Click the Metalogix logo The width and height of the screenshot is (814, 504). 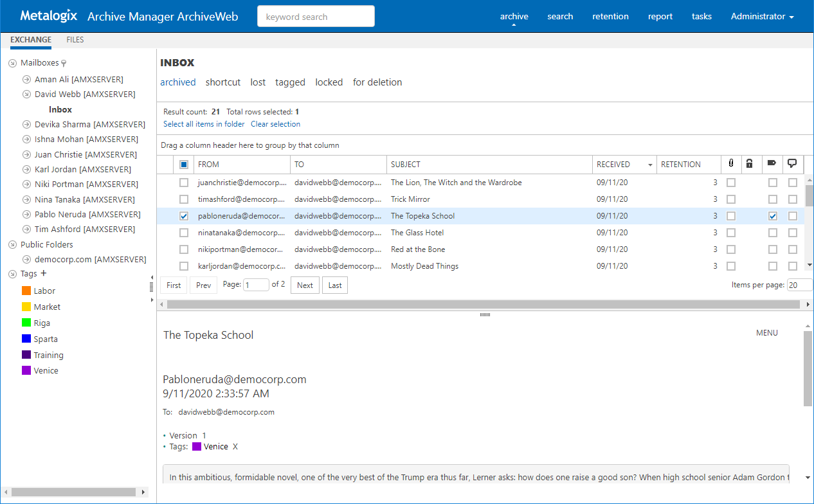[49, 16]
